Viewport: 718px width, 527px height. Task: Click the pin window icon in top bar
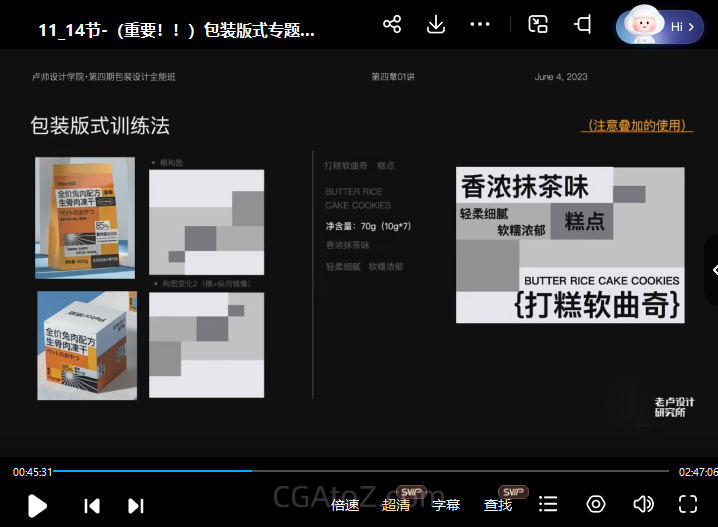(x=582, y=25)
